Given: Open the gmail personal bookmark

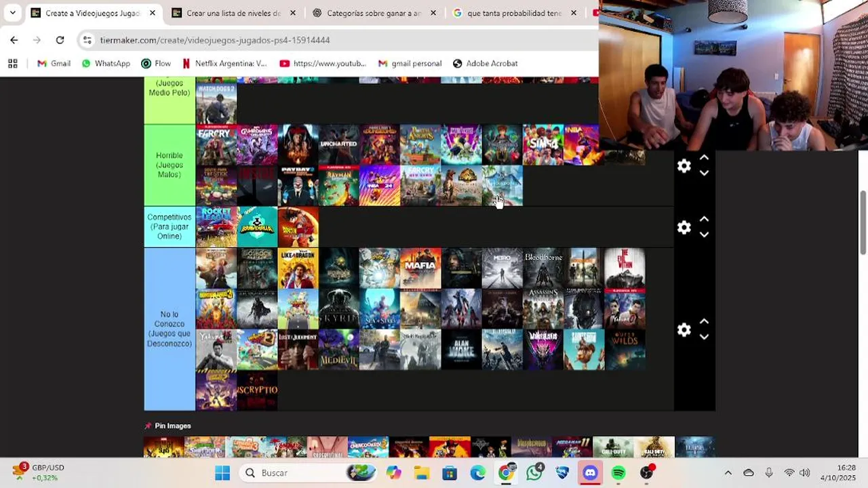Looking at the screenshot, I should (x=410, y=63).
